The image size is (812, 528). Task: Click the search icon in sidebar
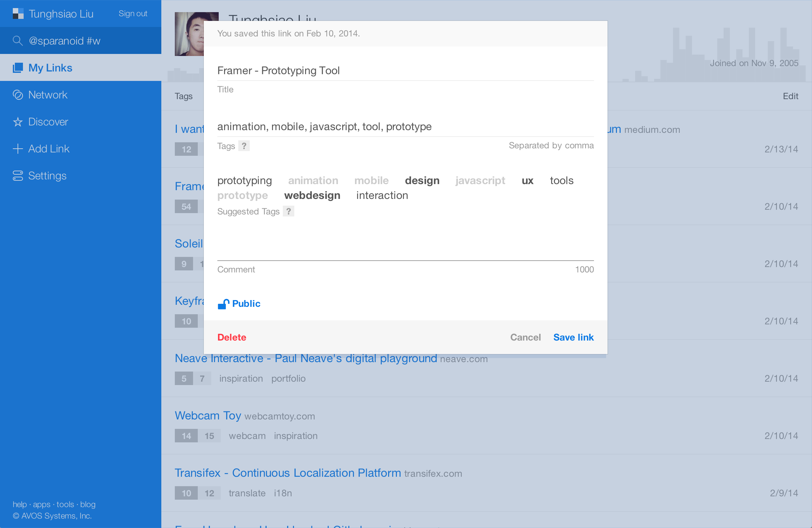(16, 40)
